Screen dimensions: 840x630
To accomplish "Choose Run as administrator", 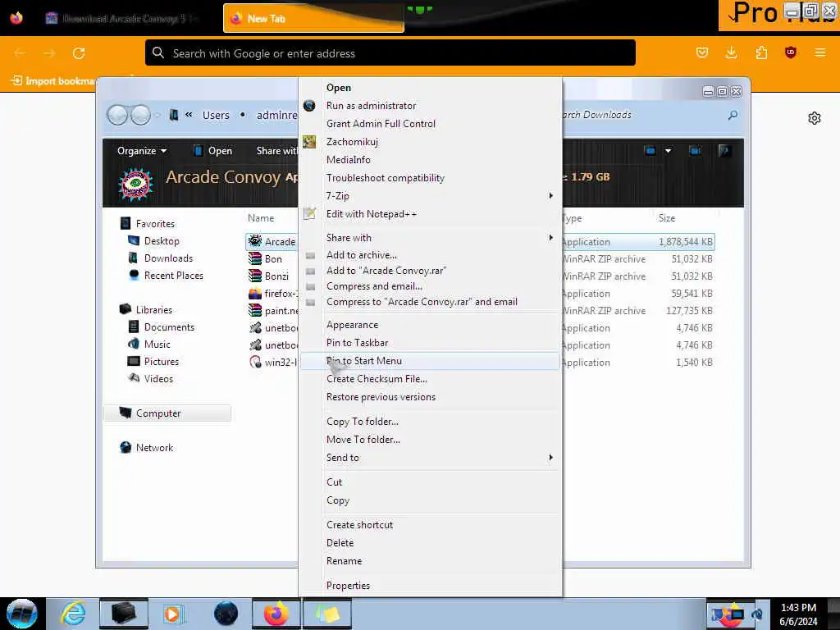I will 371,106.
